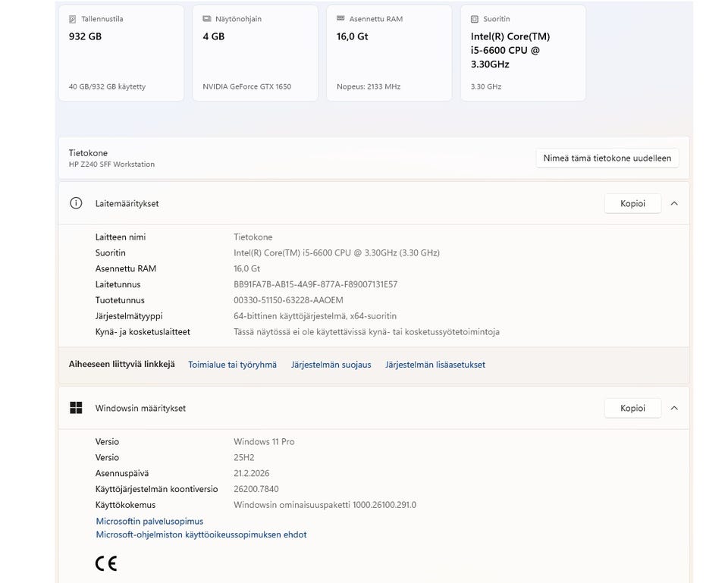
Task: Click the 25H2 version value
Action: [244, 458]
